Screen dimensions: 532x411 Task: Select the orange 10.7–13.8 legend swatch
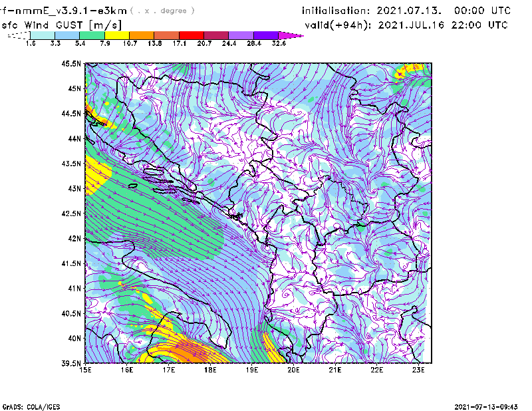[142, 35]
